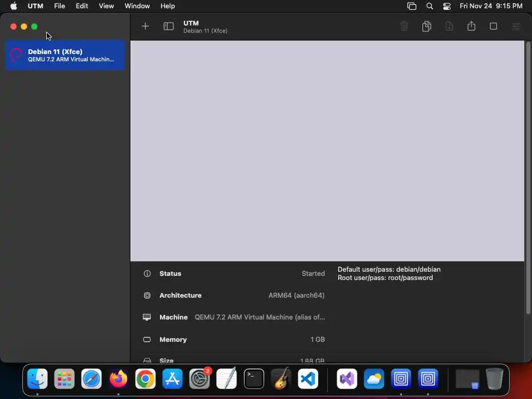
Task: Open the File menu
Action: click(59, 6)
